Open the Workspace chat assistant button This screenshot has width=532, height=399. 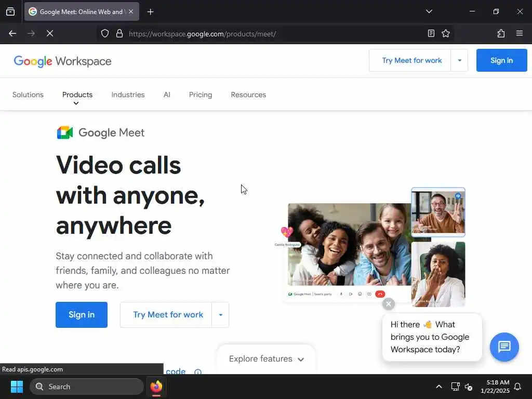click(x=504, y=347)
